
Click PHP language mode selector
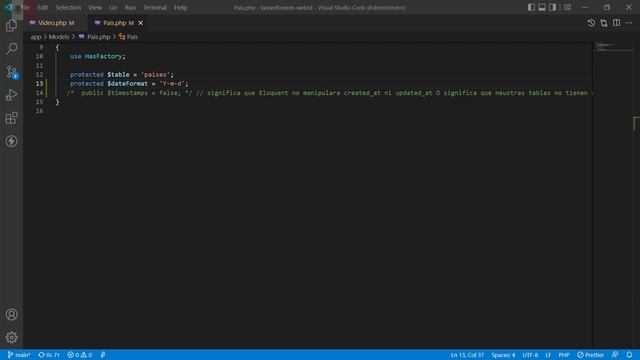point(564,355)
